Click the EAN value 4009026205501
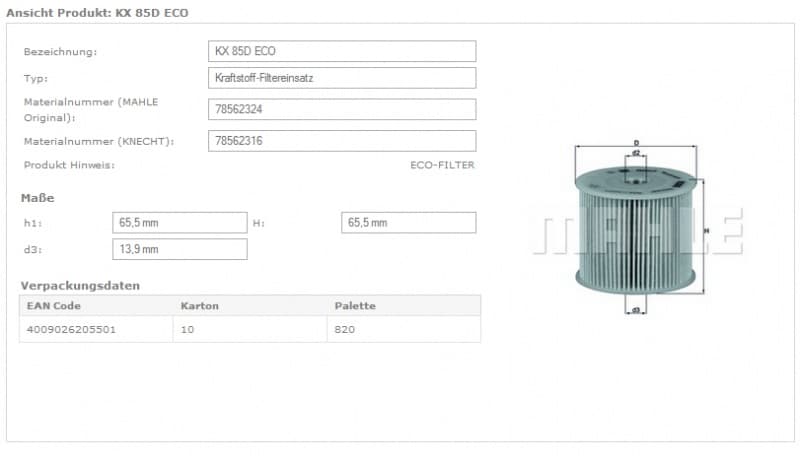 pos(71,329)
